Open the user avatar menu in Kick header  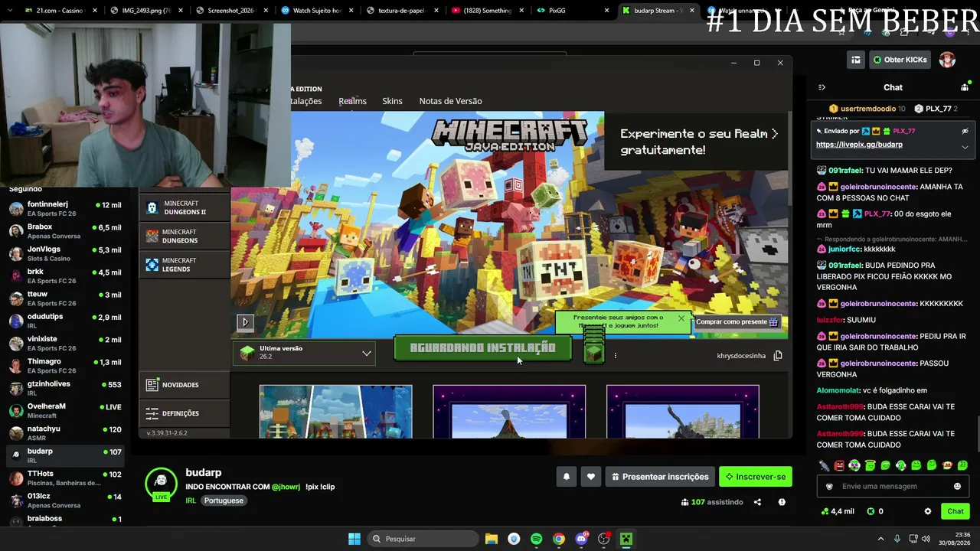[947, 60]
